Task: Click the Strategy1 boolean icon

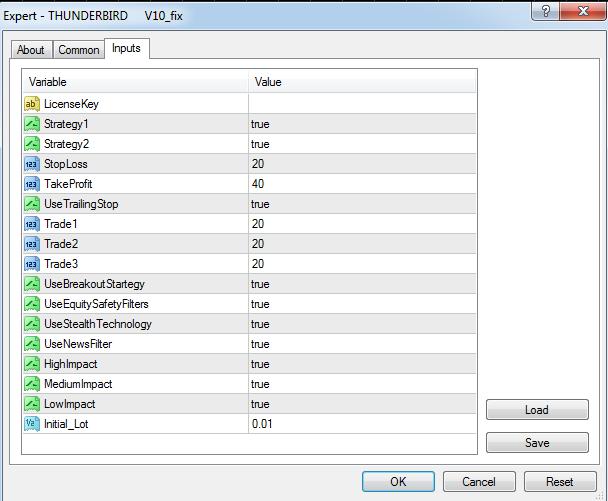Action: tap(32, 124)
